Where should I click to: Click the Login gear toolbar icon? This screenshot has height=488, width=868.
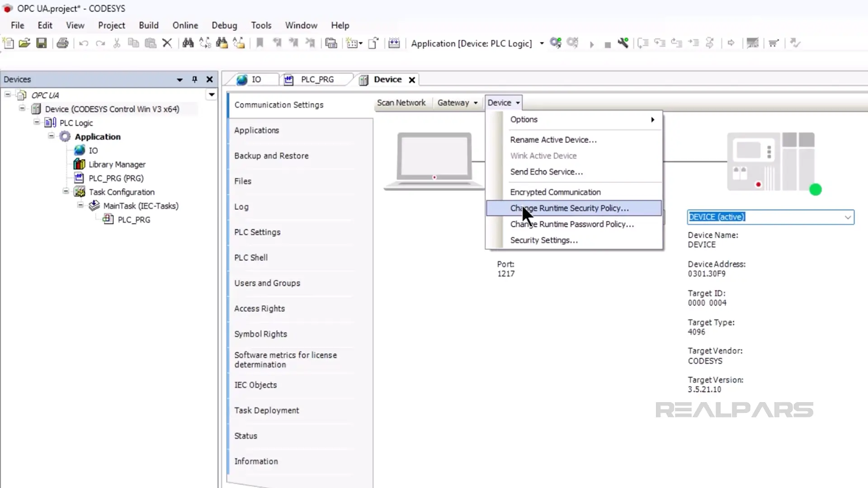pyautogui.click(x=556, y=43)
